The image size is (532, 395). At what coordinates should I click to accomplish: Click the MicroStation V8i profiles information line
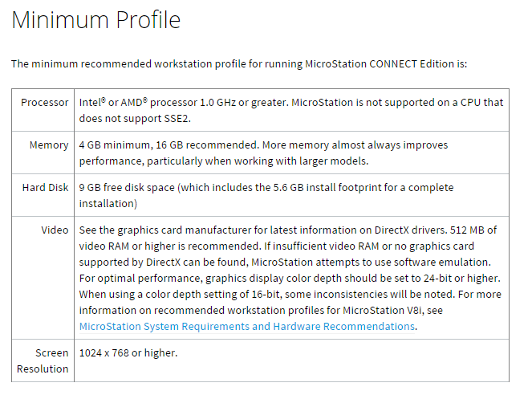click(x=241, y=310)
